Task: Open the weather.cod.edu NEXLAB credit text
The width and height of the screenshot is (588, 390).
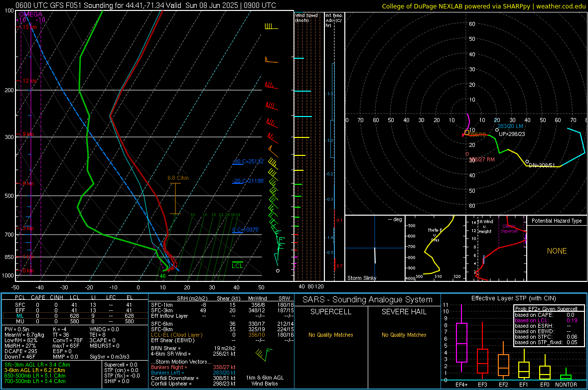Action: click(x=483, y=6)
